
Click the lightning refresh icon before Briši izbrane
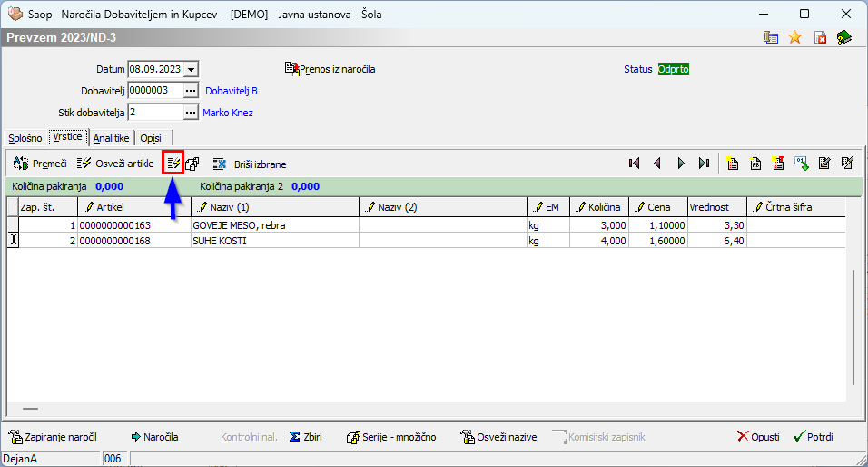coord(173,164)
